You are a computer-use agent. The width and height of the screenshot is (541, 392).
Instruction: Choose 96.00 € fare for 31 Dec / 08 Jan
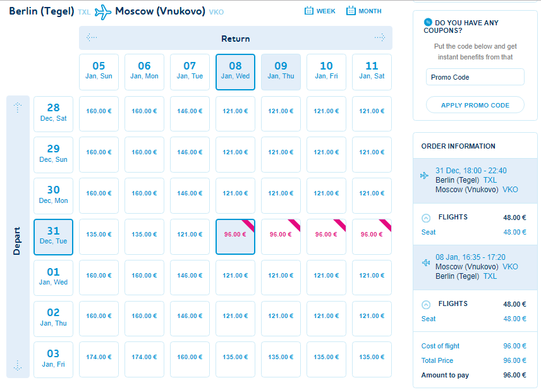coord(235,237)
